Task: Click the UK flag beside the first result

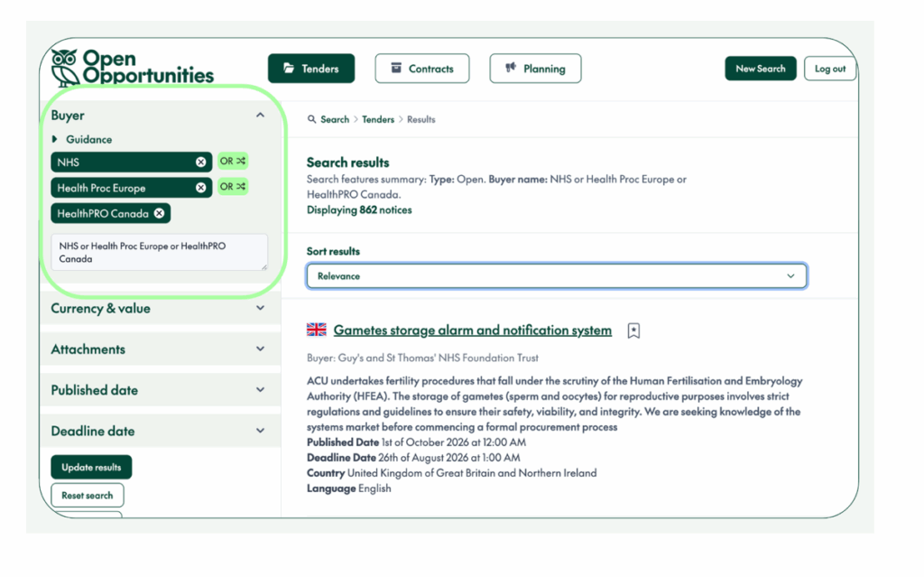Action: click(316, 329)
